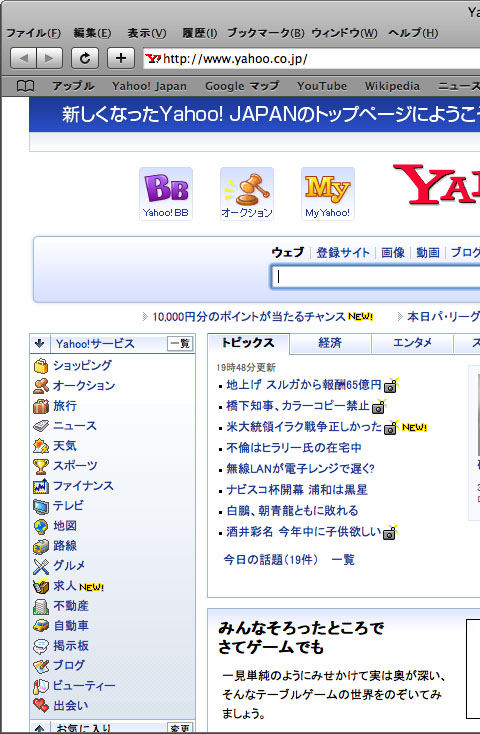Go forward with the browser forward arrow

pyautogui.click(x=50, y=59)
